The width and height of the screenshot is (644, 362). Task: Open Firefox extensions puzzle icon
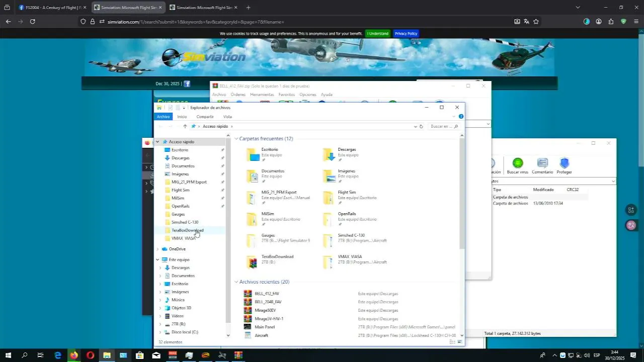tap(611, 22)
